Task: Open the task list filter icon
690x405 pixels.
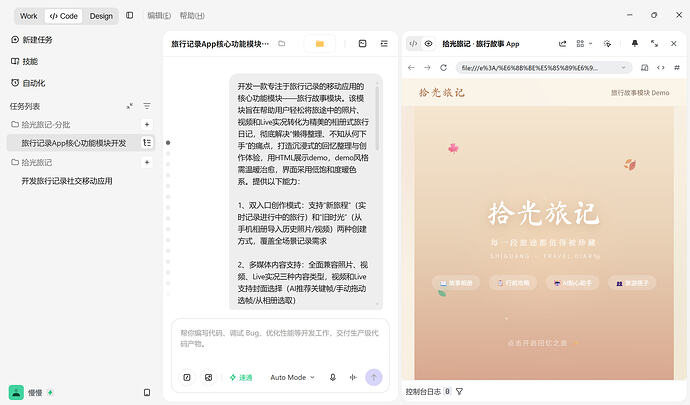Action: point(147,106)
